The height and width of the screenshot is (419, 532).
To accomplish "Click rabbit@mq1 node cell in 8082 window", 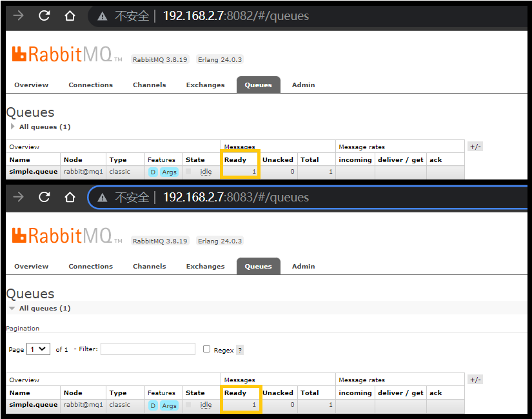I will coord(83,172).
